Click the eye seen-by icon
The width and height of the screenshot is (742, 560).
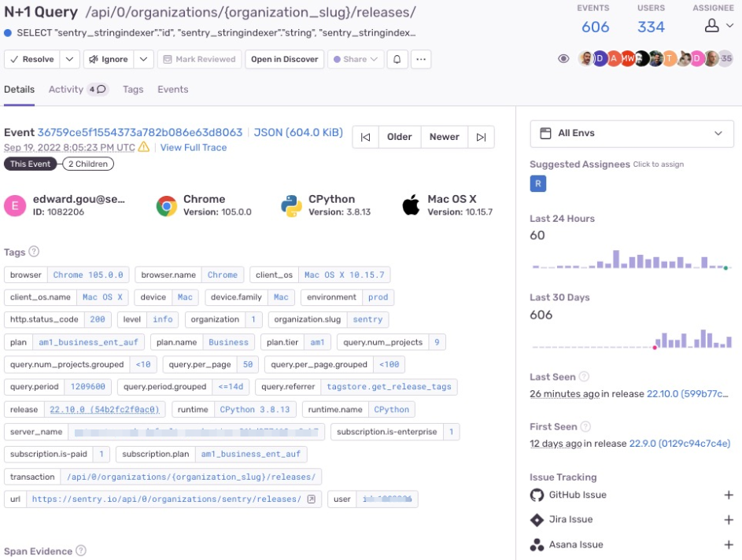point(563,59)
